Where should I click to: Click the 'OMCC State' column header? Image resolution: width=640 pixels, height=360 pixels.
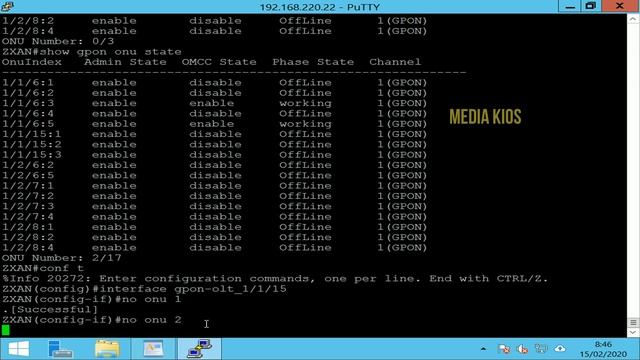219,62
